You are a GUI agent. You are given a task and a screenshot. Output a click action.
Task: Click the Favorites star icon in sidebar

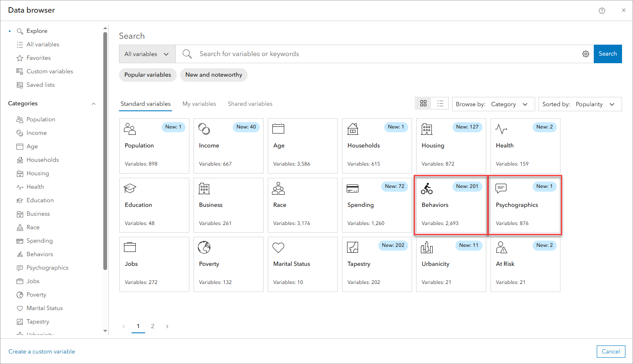20,58
